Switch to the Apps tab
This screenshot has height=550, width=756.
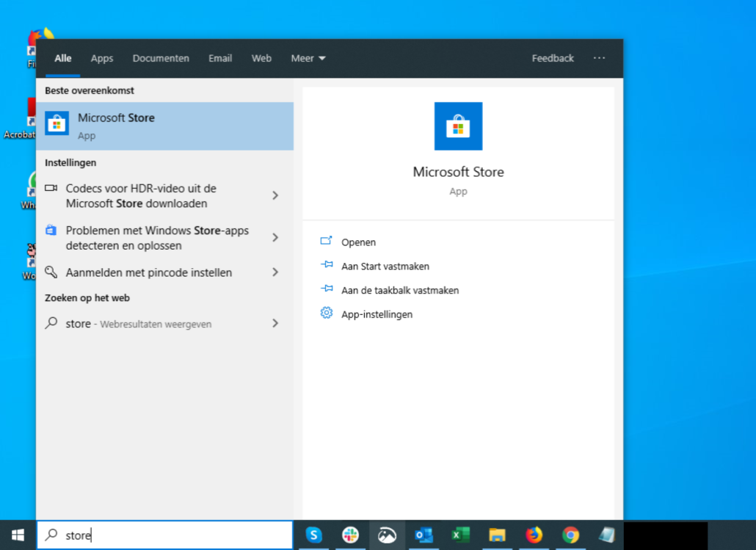(x=102, y=59)
